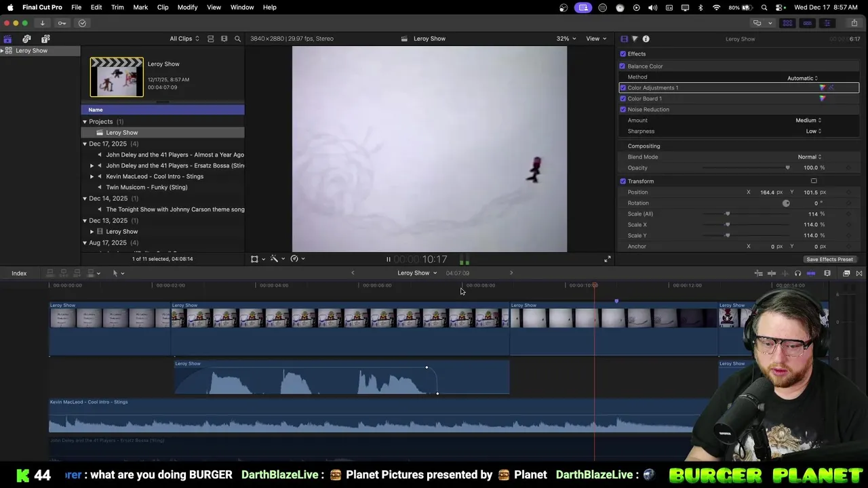Image resolution: width=868 pixels, height=488 pixels.
Task: Open the Info inspector icon
Action: tap(646, 39)
